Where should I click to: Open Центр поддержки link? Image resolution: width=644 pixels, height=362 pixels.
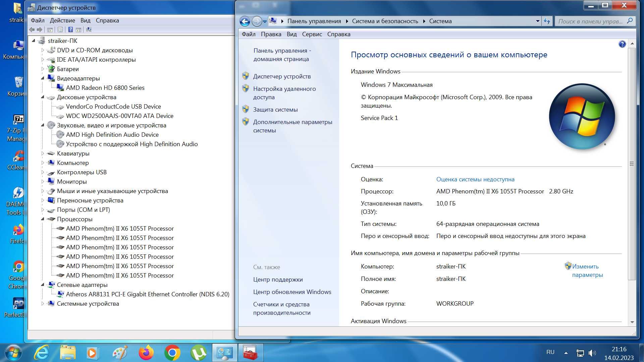pyautogui.click(x=278, y=280)
